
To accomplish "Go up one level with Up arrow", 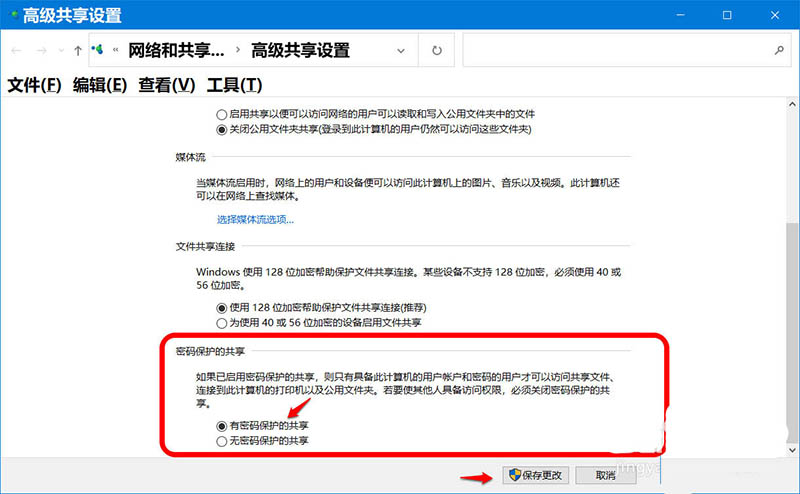I will pos(78,51).
